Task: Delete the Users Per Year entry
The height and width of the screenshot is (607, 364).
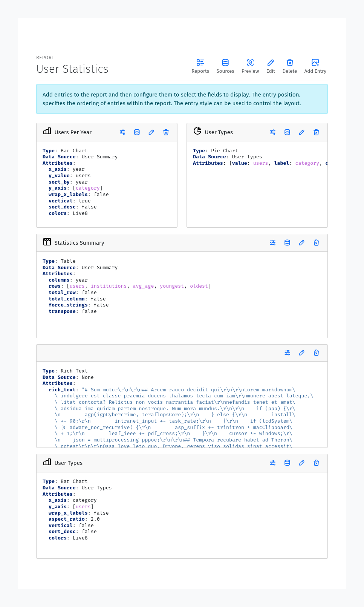Action: [166, 132]
